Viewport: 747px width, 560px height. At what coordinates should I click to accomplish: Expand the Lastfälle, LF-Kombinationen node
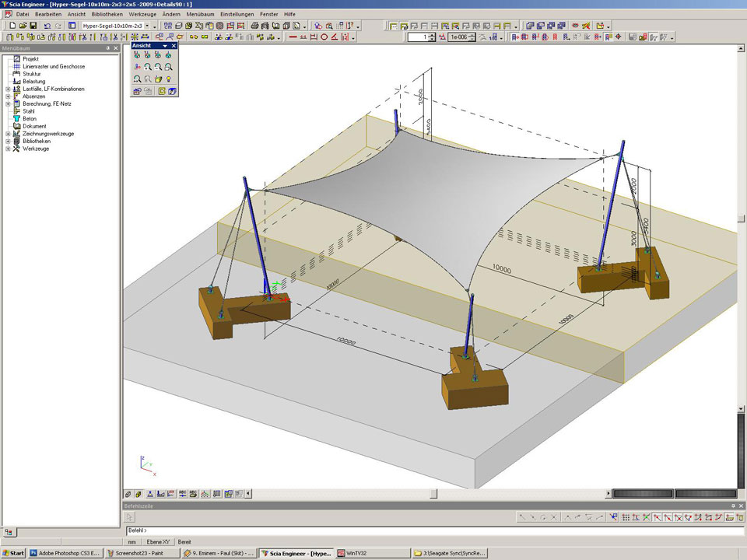pyautogui.click(x=8, y=89)
